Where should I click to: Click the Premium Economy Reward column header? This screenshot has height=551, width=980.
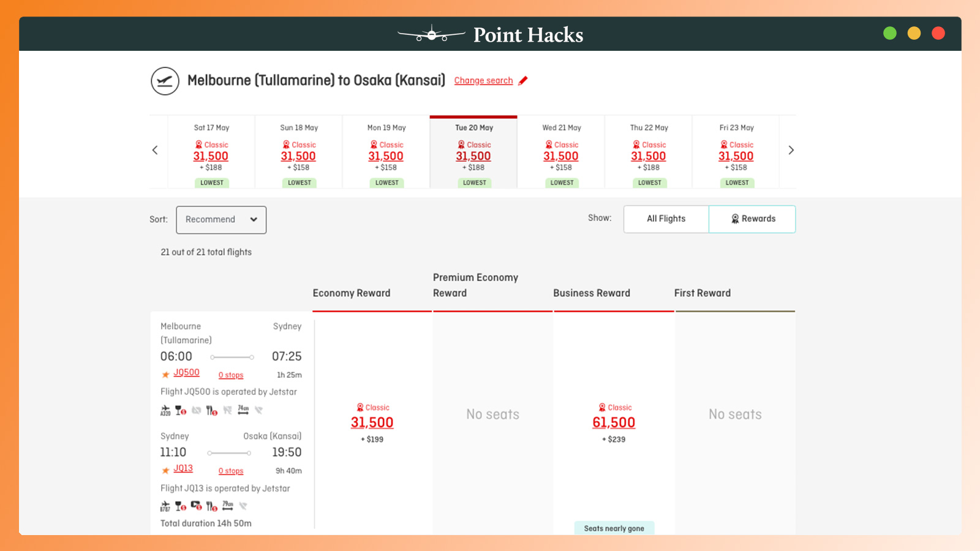(475, 285)
